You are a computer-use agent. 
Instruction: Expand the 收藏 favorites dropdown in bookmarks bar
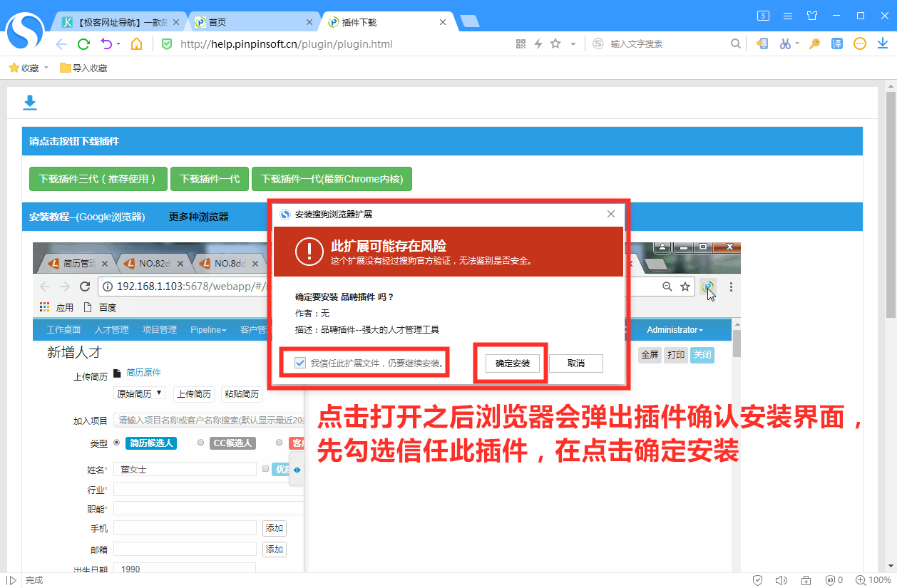point(46,68)
